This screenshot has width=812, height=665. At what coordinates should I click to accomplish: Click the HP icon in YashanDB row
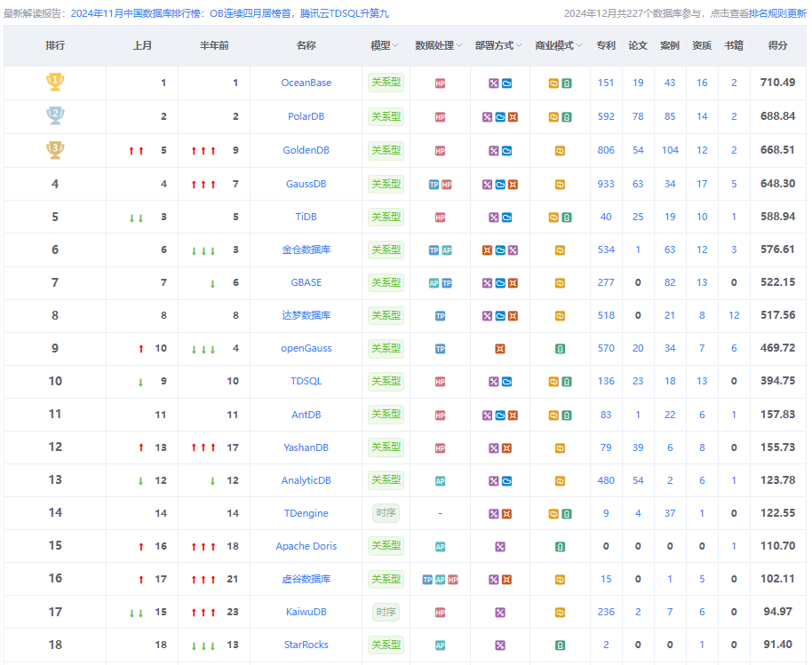pos(440,448)
